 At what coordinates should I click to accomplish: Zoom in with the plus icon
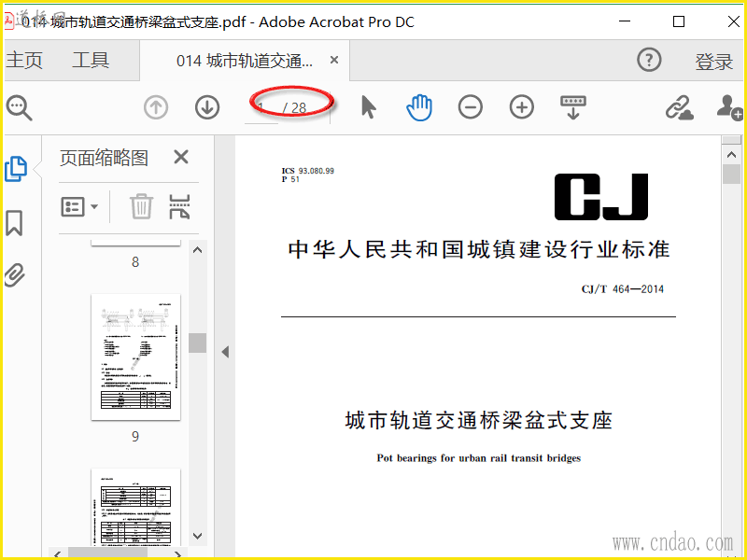pyautogui.click(x=522, y=107)
